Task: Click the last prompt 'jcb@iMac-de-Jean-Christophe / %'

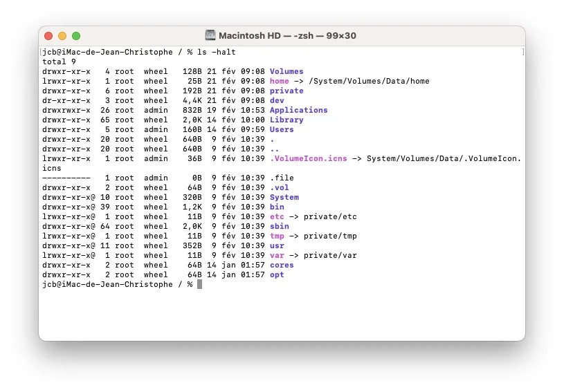Action: point(117,285)
